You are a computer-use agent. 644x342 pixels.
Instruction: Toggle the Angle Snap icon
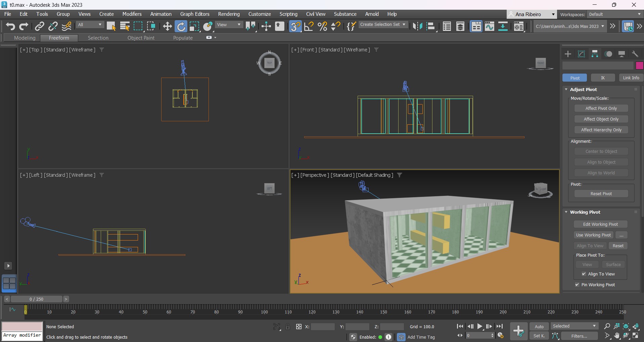309,26
